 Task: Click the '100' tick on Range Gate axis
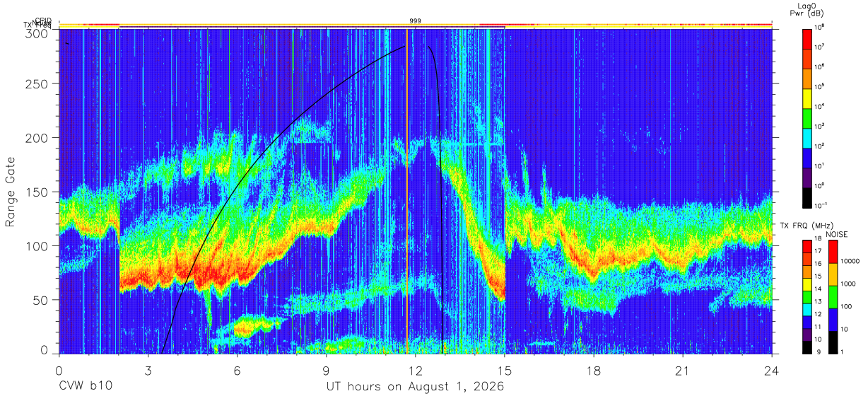click(37, 246)
